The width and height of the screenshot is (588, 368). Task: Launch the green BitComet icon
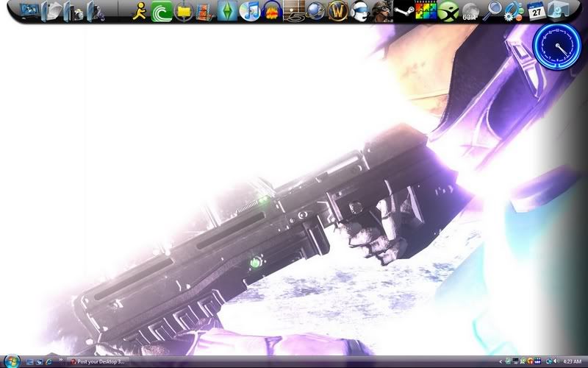[x=162, y=11]
